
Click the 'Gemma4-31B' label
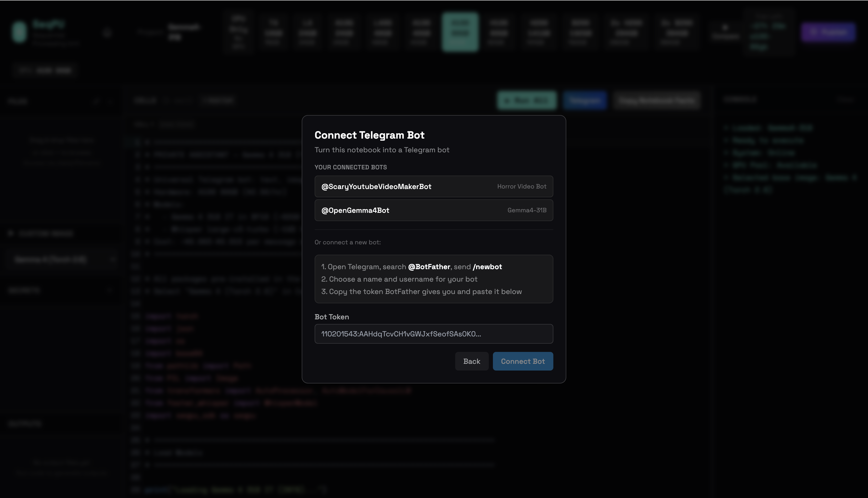(526, 210)
